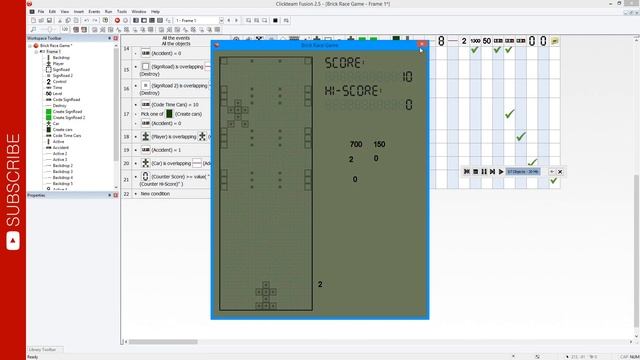Screen dimensions: 640x360
Task: Click the yellow object column header icon
Action: 555,41
